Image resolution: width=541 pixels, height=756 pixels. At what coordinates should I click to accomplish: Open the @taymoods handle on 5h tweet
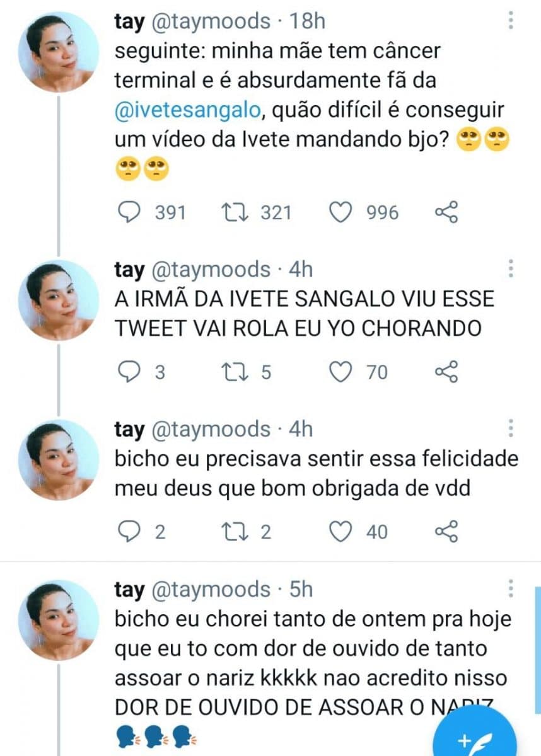pos(211,589)
